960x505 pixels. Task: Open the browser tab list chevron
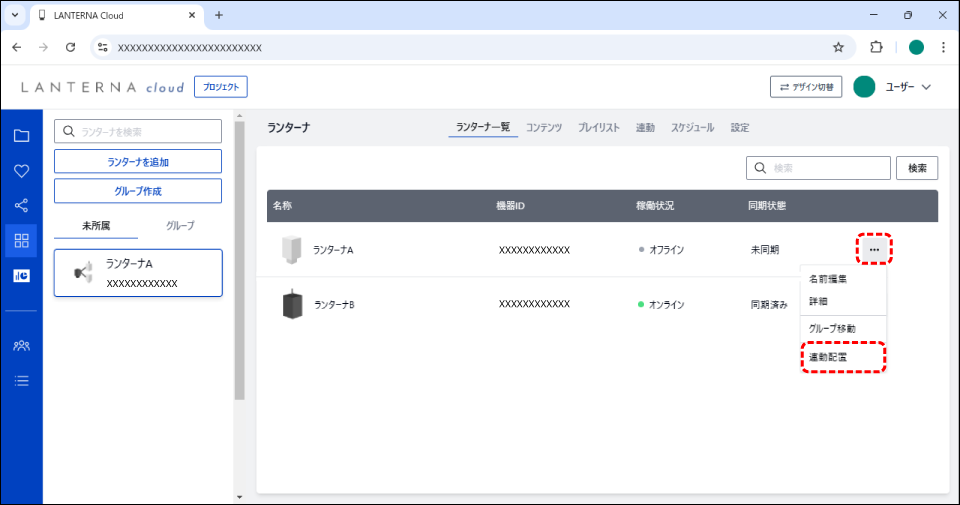pyautogui.click(x=15, y=15)
